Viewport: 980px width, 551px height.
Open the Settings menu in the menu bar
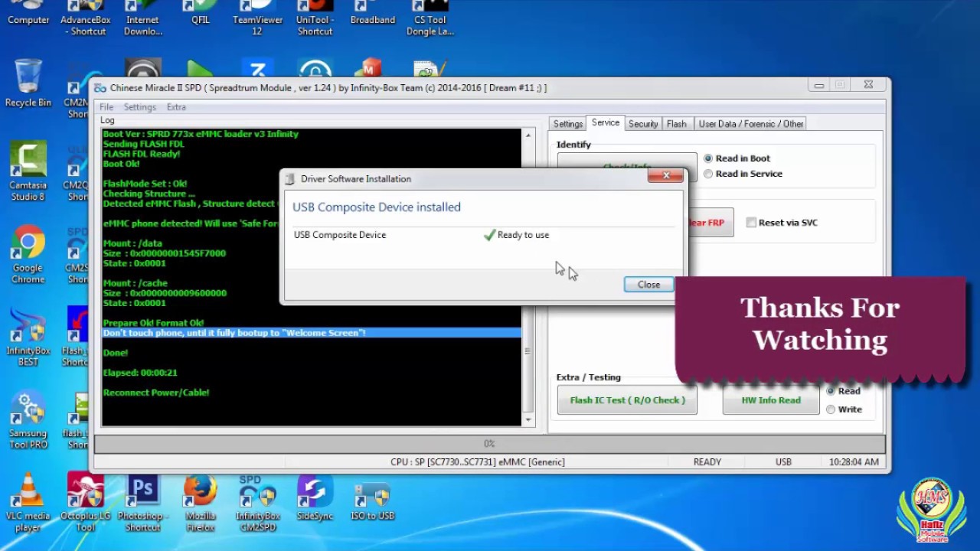140,107
